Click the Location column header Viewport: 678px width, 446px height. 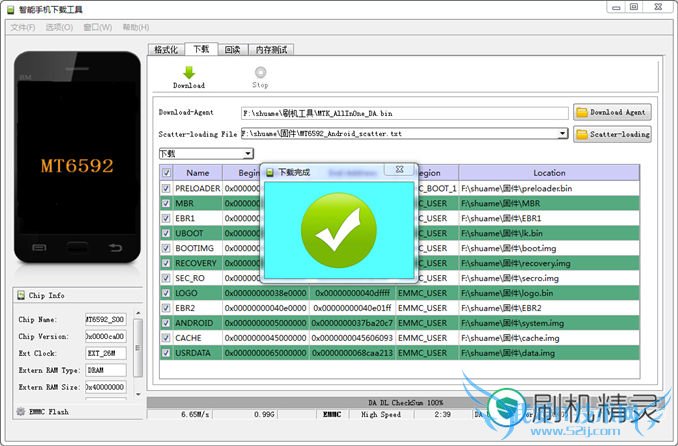549,173
